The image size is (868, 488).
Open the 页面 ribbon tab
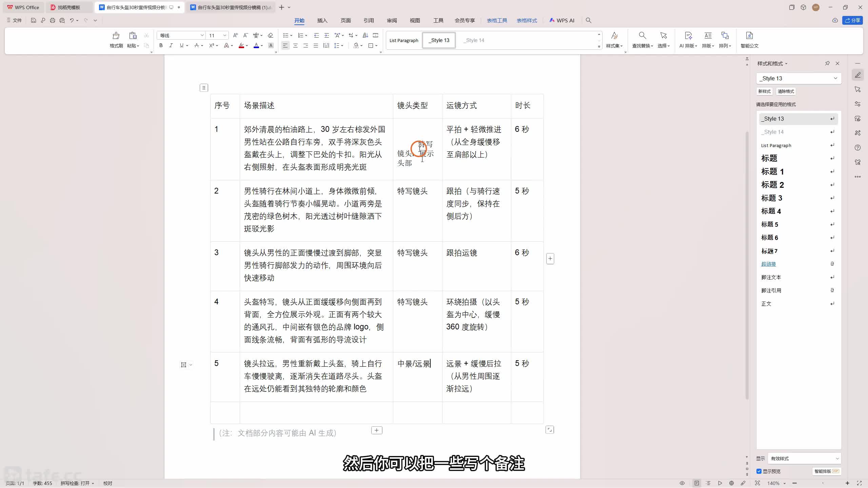[x=346, y=20]
